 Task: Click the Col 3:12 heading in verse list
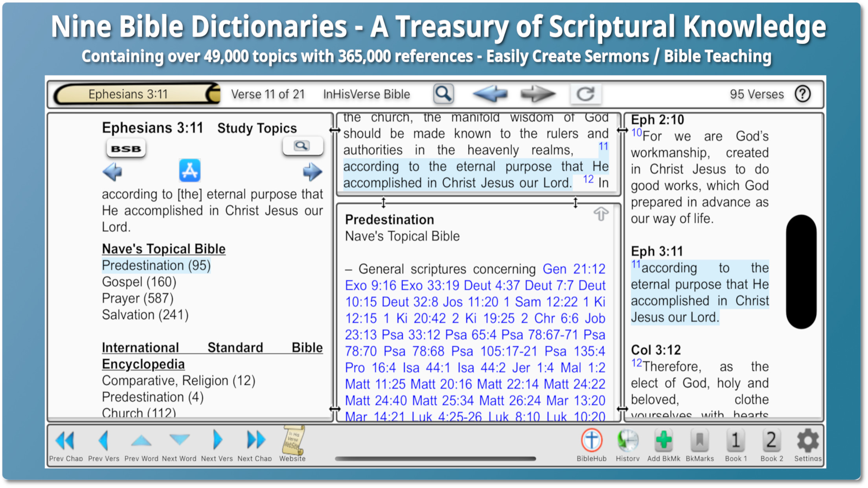pos(656,350)
